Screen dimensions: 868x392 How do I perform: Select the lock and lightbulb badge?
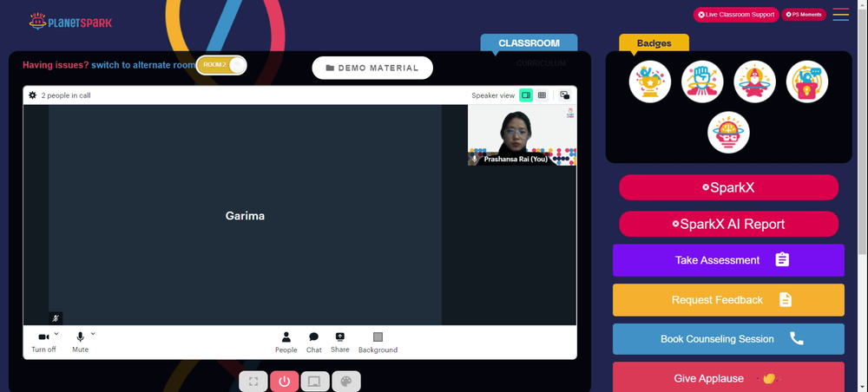807,82
